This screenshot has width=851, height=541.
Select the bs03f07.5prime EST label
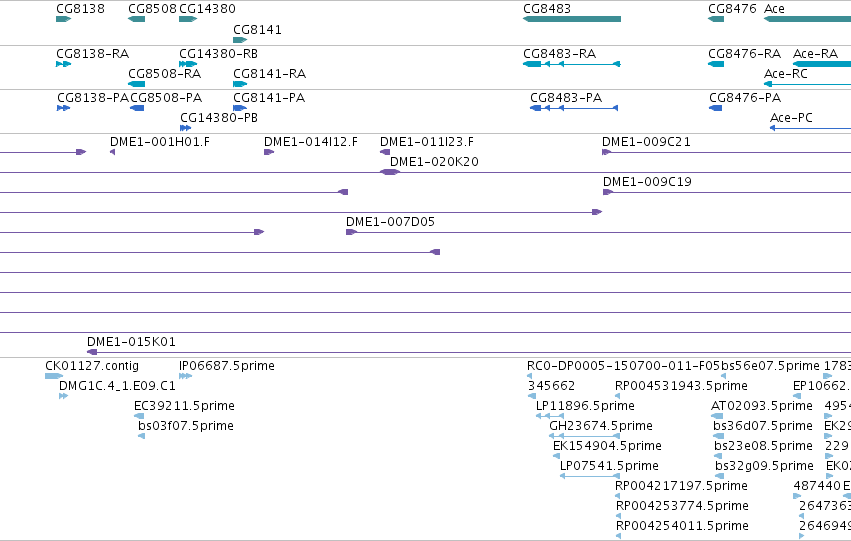[x=186, y=426]
